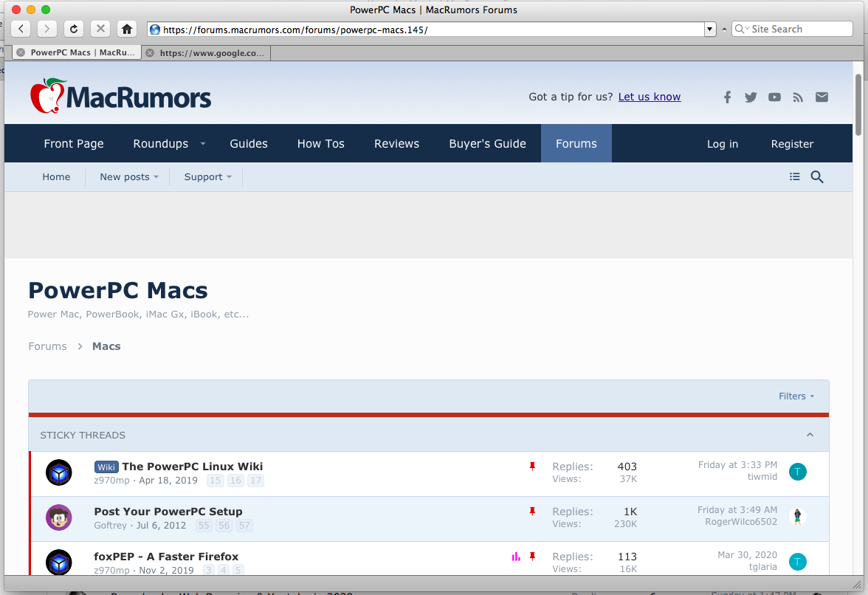Follow the Let us know link

650,97
